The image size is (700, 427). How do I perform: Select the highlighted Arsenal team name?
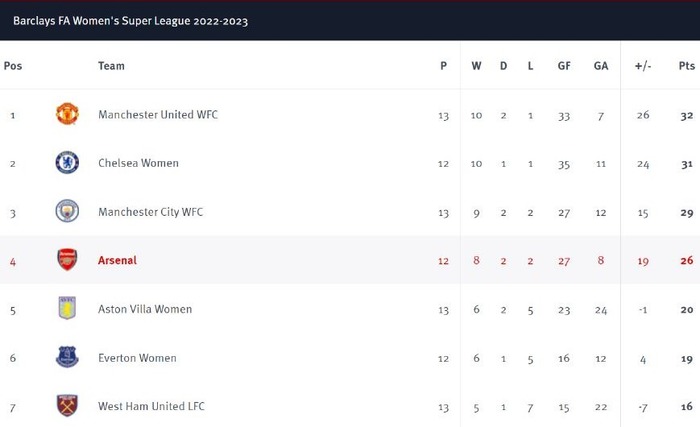(x=117, y=260)
